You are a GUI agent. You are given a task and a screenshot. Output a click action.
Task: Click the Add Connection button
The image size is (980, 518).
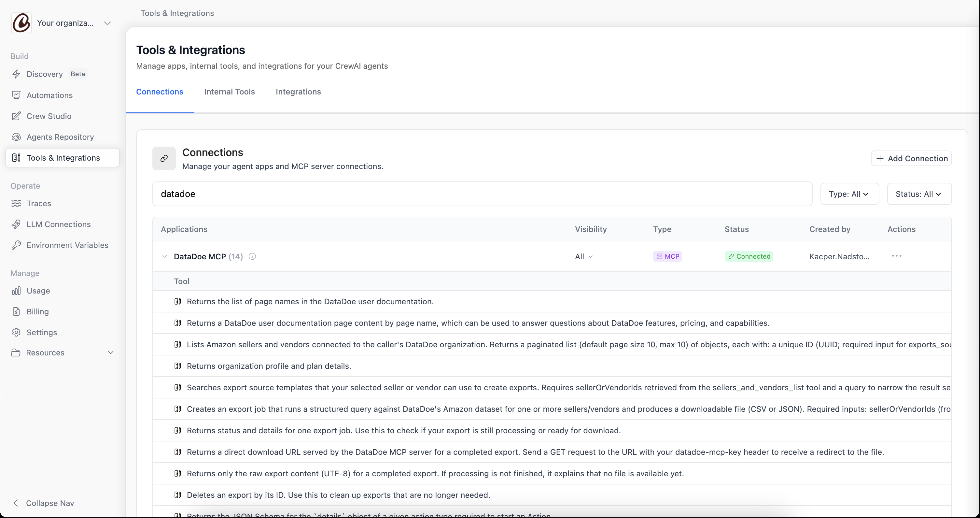coord(912,159)
